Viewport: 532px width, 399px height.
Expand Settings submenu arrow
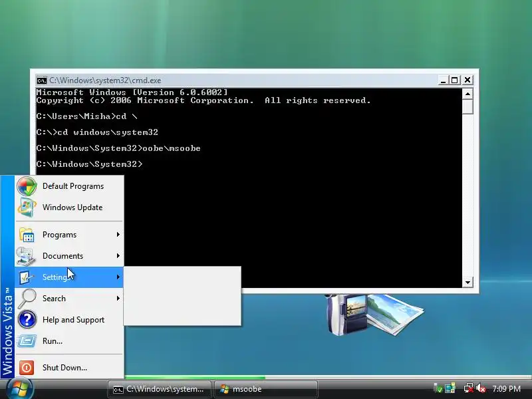pos(118,277)
